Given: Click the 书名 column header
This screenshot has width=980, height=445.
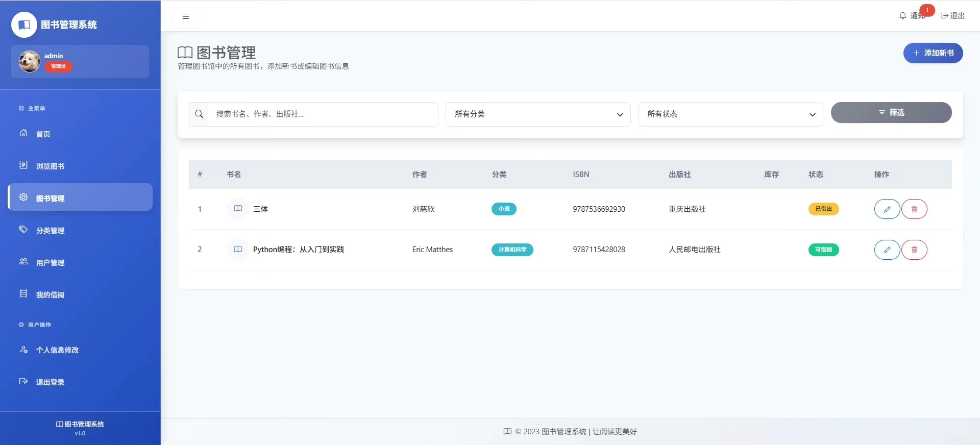Looking at the screenshot, I should click(x=234, y=175).
